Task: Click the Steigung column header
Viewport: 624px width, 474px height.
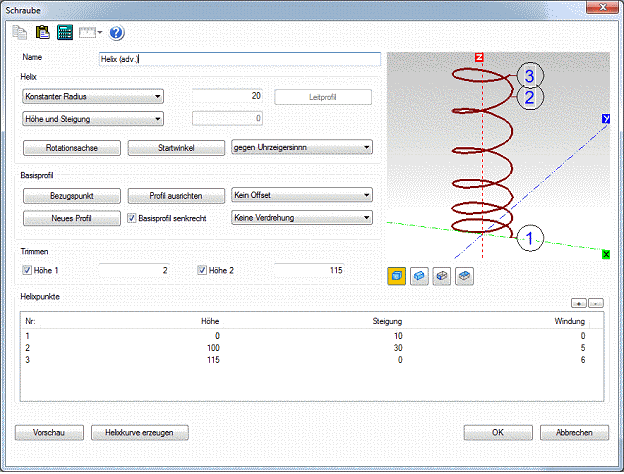Action: coord(387,321)
